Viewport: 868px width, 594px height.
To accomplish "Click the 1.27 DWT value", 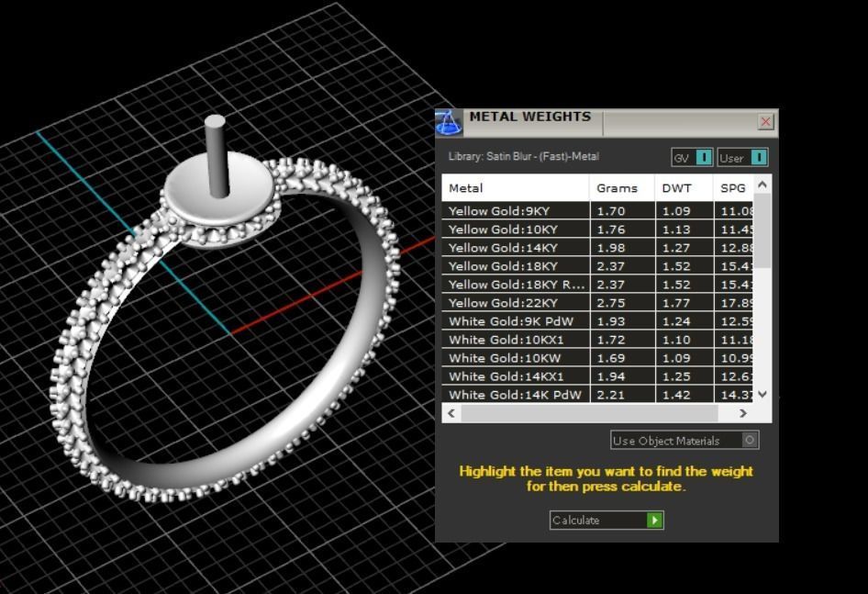I will point(676,248).
